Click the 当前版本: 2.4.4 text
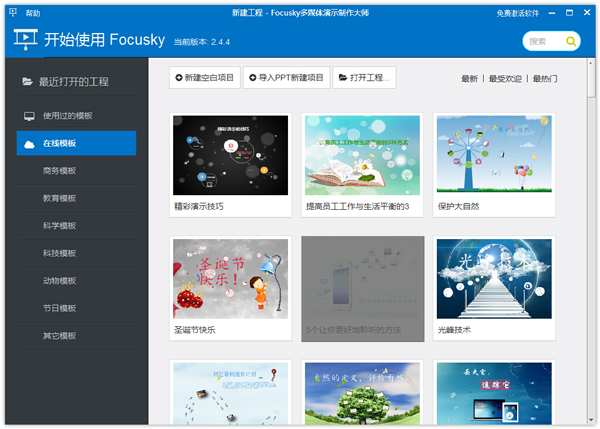The image size is (600, 429). coord(202,42)
